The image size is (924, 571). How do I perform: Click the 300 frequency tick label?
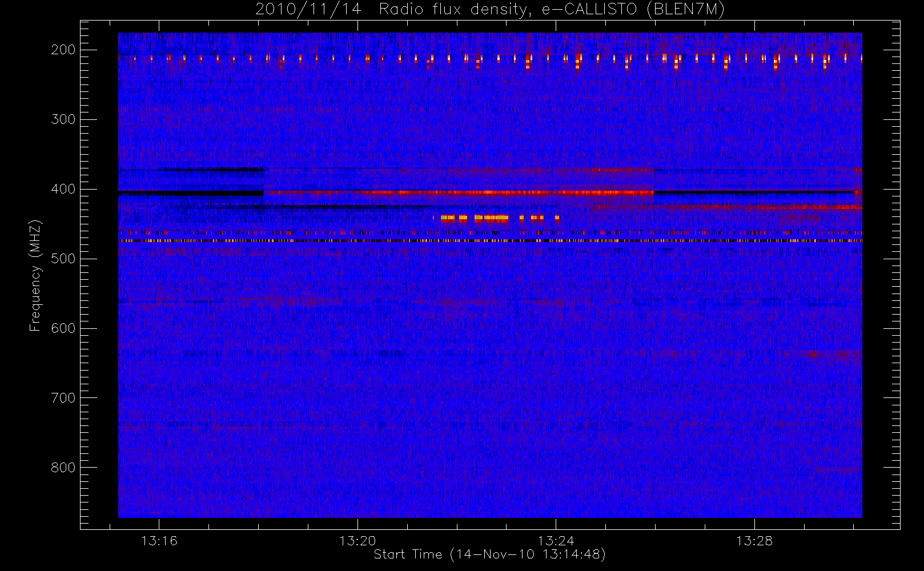[63, 119]
